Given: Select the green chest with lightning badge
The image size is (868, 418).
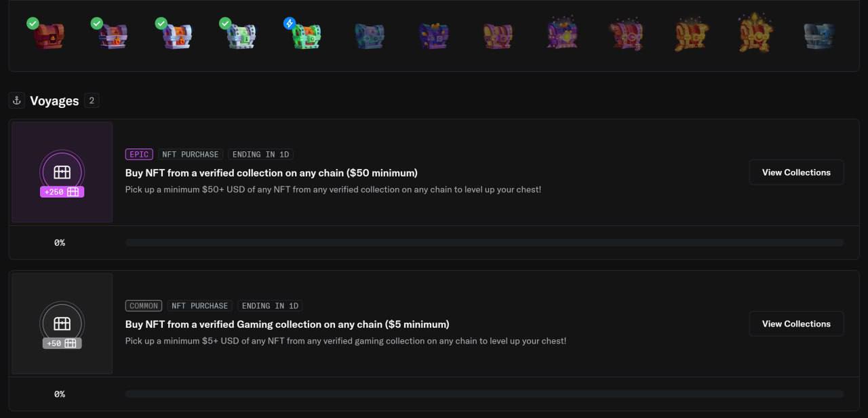Looking at the screenshot, I should tap(306, 36).
